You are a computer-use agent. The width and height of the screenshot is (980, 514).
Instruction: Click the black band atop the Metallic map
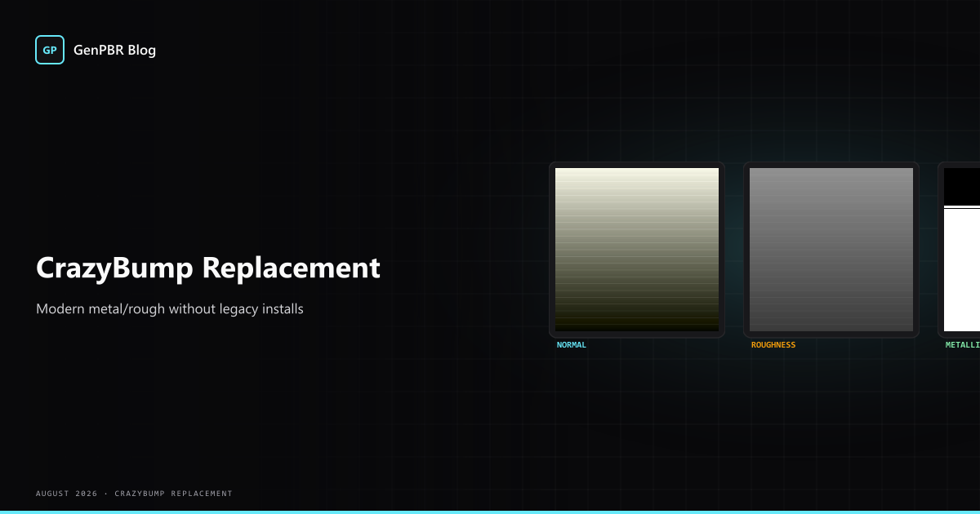click(x=962, y=186)
